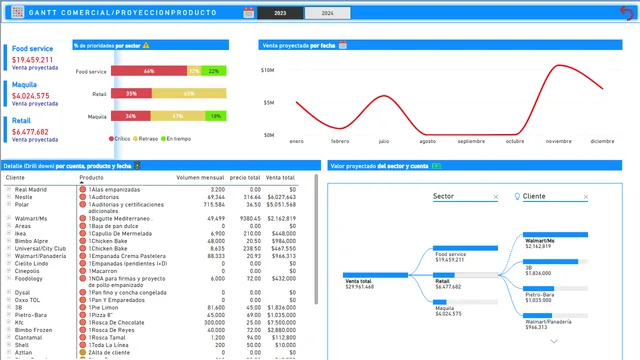
Task: Click money icon in Valor proyectado header
Action: [436, 166]
